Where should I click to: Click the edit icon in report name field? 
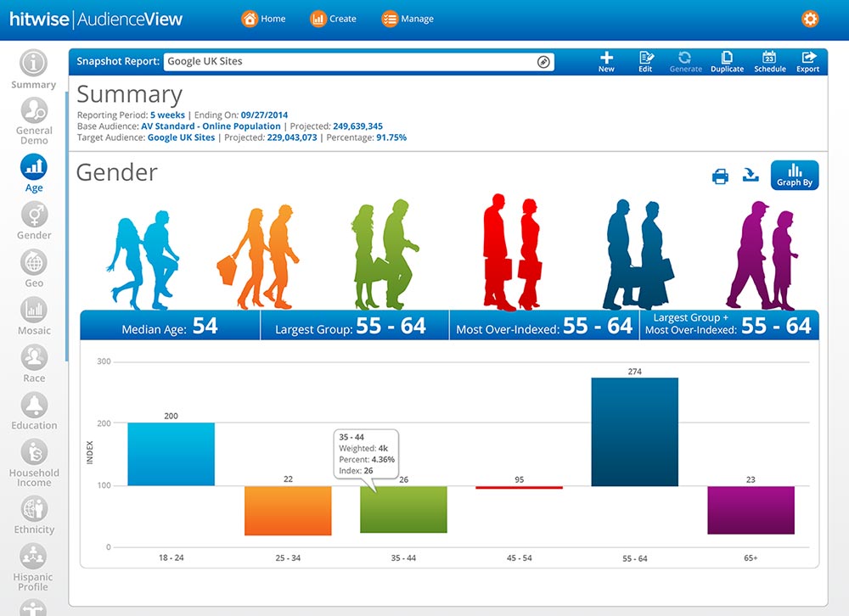coord(543,62)
